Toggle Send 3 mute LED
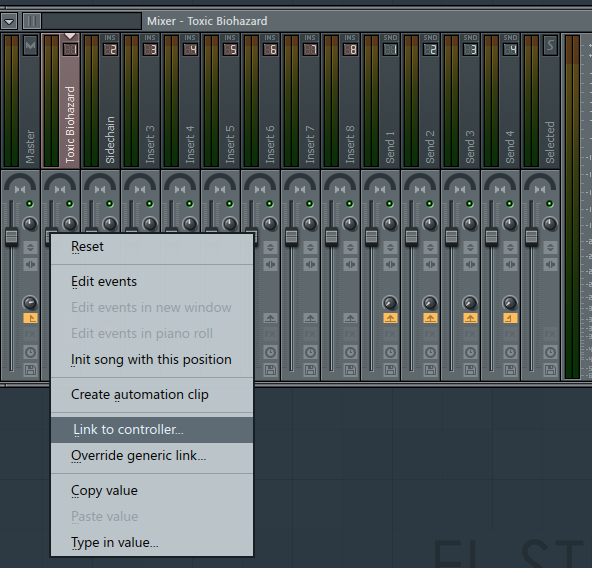 point(470,204)
